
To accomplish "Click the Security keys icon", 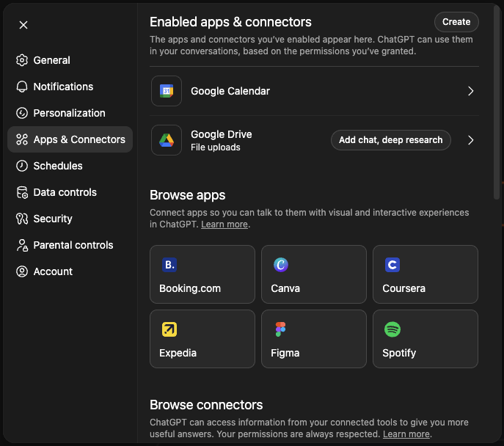I will tap(22, 219).
